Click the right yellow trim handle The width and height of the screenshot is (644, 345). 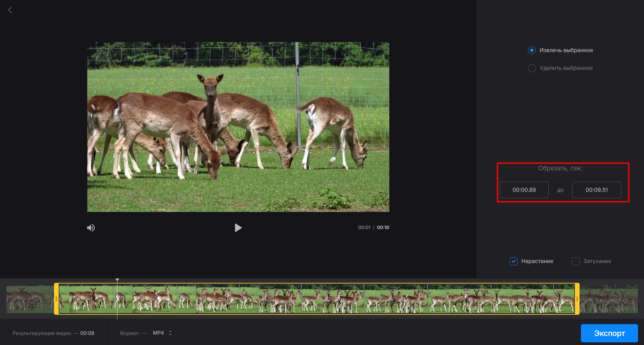[577, 299]
